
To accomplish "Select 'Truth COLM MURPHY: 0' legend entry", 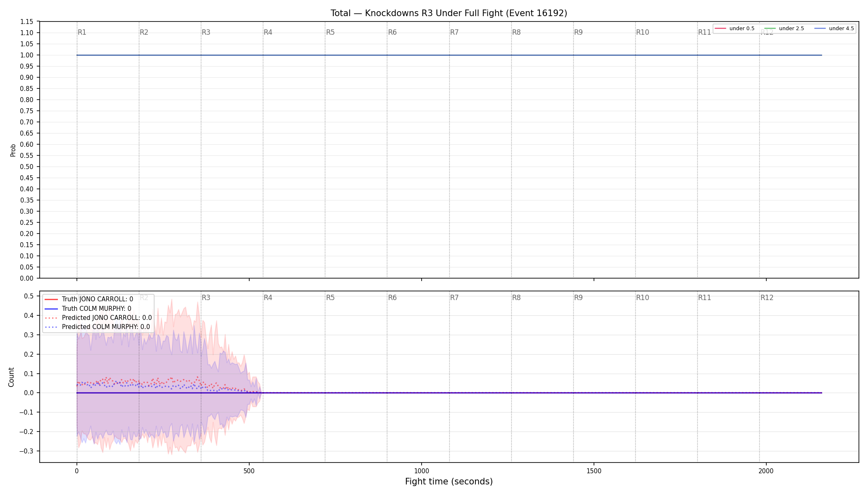I will coord(88,309).
